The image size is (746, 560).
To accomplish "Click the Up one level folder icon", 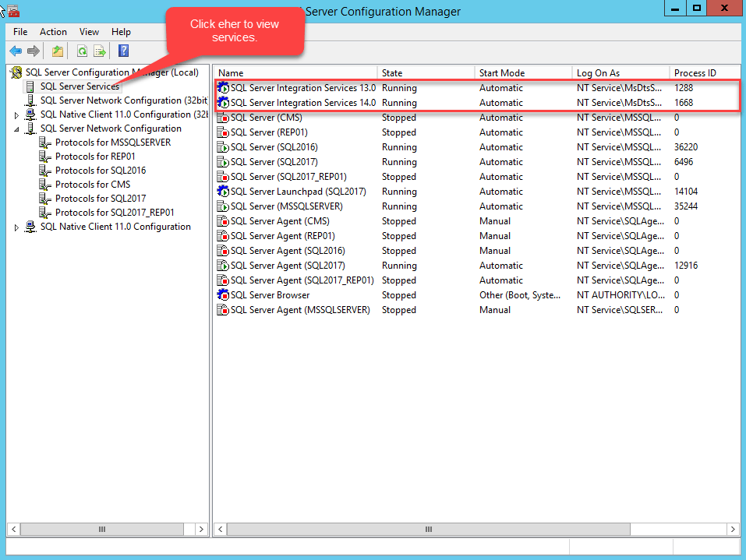I will click(x=58, y=51).
